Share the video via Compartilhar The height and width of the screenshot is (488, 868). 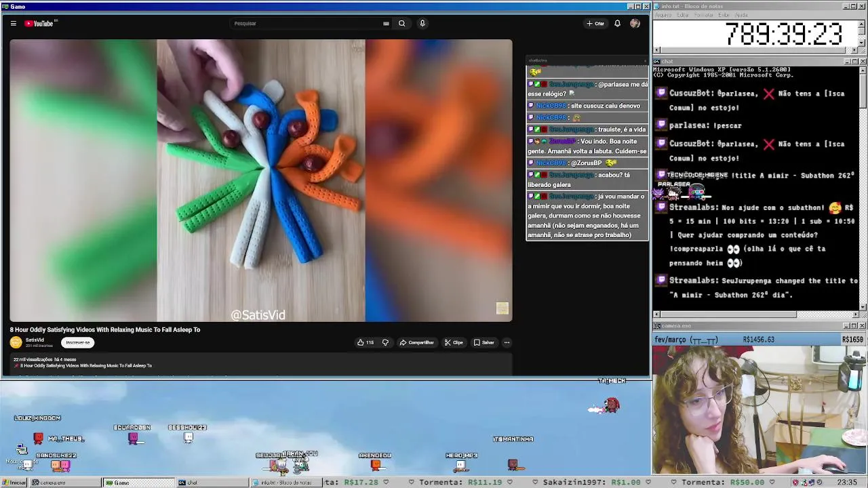[x=416, y=342]
